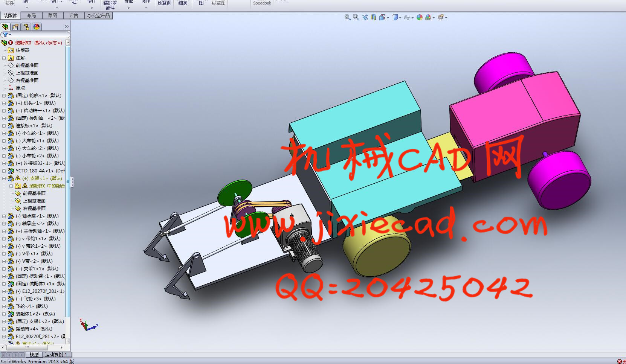Click the Zoom to Fit magnifier icon
Screen dimensions: 626x364
click(347, 17)
